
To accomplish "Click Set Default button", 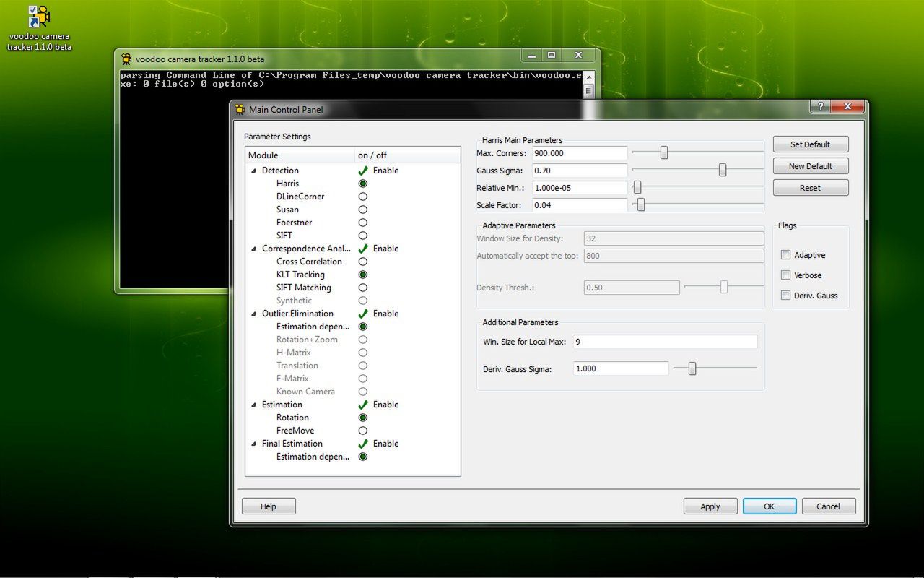I will [x=810, y=144].
